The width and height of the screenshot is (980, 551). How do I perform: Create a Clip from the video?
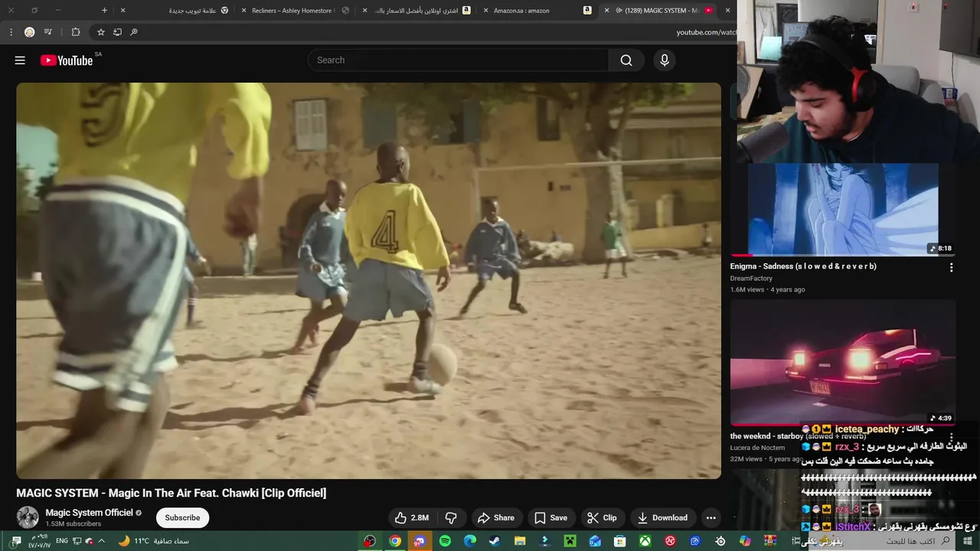point(603,518)
